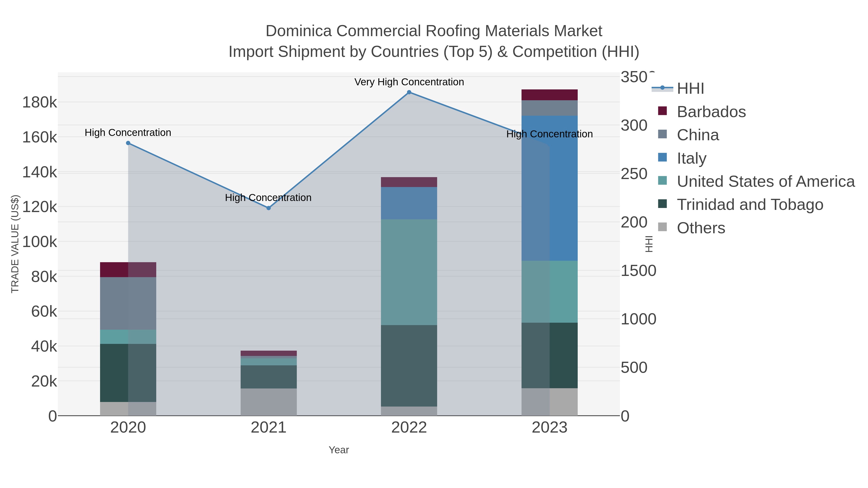Click High Concentration label above 2021
Viewport: 868px width, 488px height.
pos(268,198)
